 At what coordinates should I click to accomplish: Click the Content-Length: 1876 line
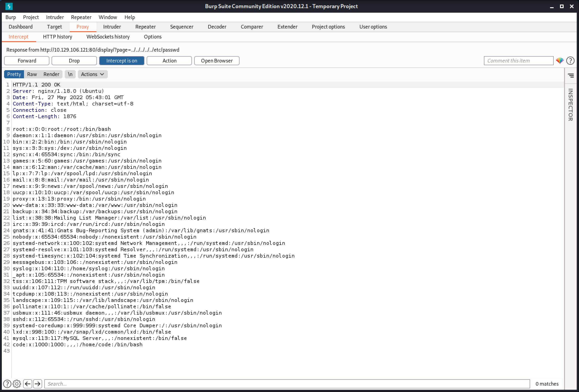coord(44,116)
